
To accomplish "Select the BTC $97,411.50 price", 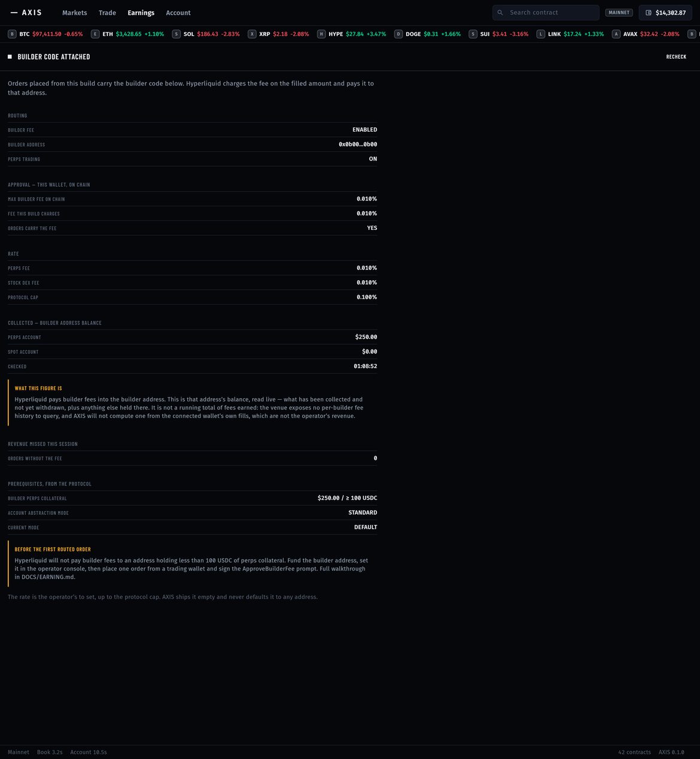I will tap(47, 34).
